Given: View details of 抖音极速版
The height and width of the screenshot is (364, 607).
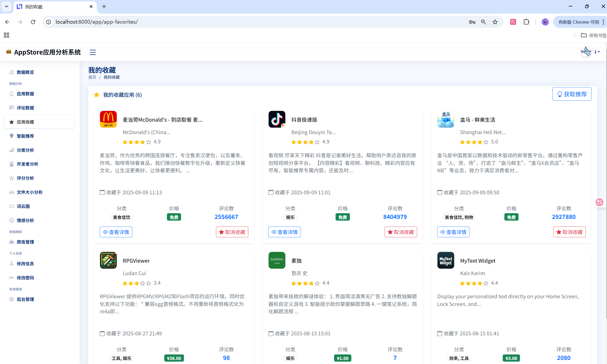Looking at the screenshot, I should click(x=284, y=232).
